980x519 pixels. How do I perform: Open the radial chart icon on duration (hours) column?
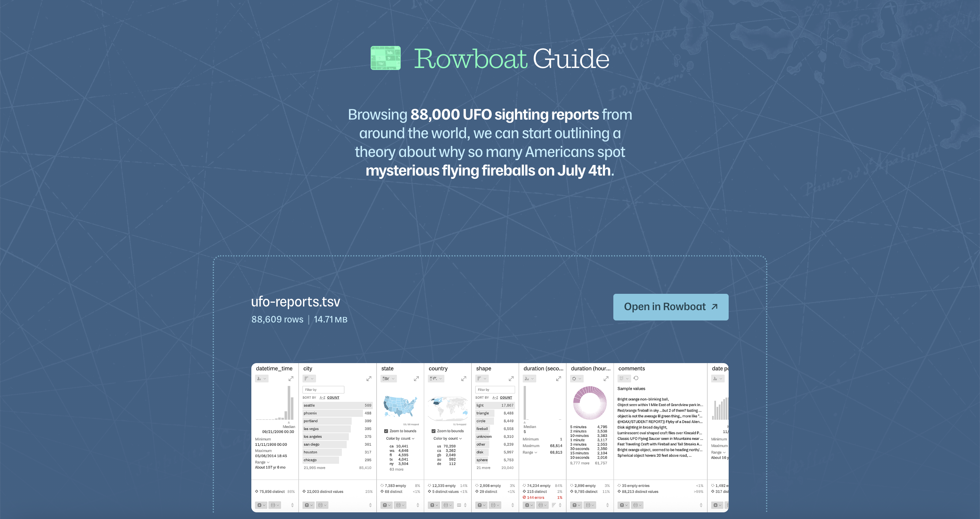click(574, 379)
